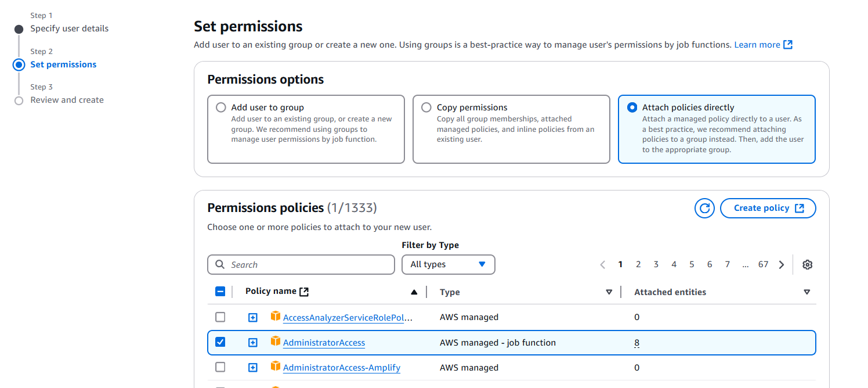This screenshot has height=388, width=868.
Task: Select the Copy permissions radio option
Action: tap(426, 107)
